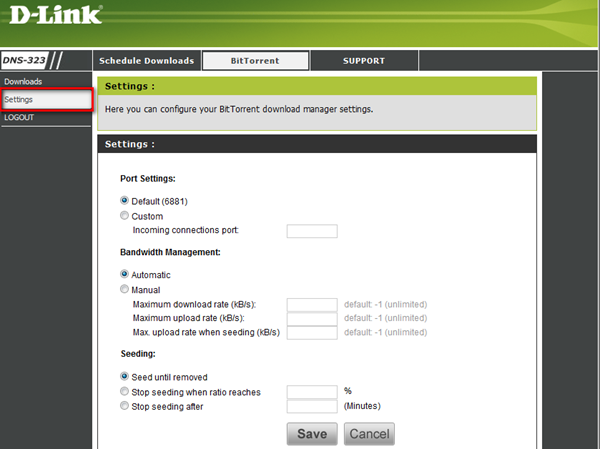Viewport: 600px width, 449px height.
Task: Click the 'Port Settings:' heading
Action: [x=148, y=179]
